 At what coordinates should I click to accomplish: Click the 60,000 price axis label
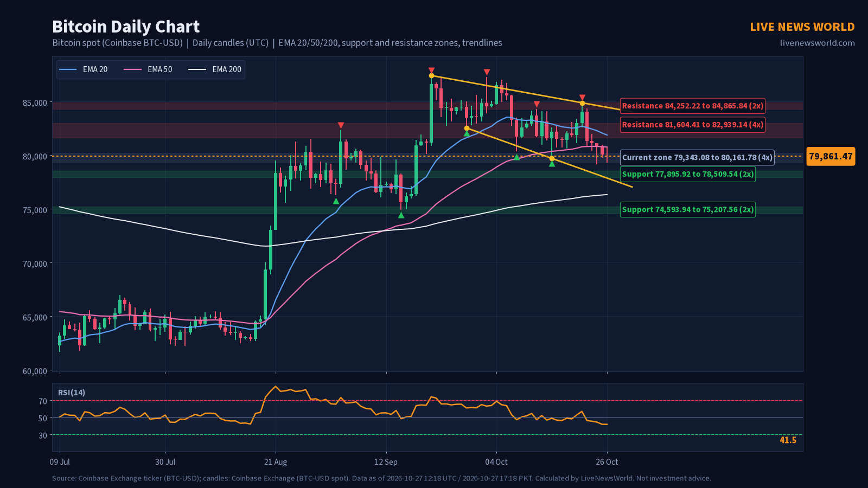tap(35, 371)
